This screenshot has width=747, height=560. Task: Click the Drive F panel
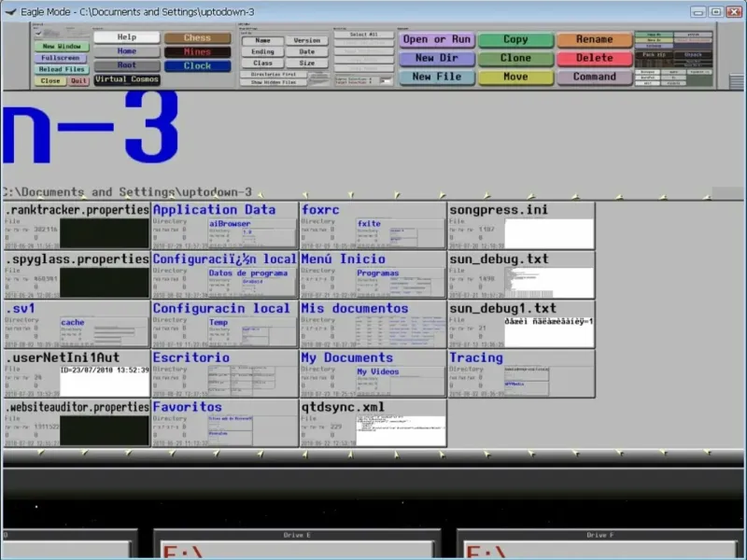600,543
